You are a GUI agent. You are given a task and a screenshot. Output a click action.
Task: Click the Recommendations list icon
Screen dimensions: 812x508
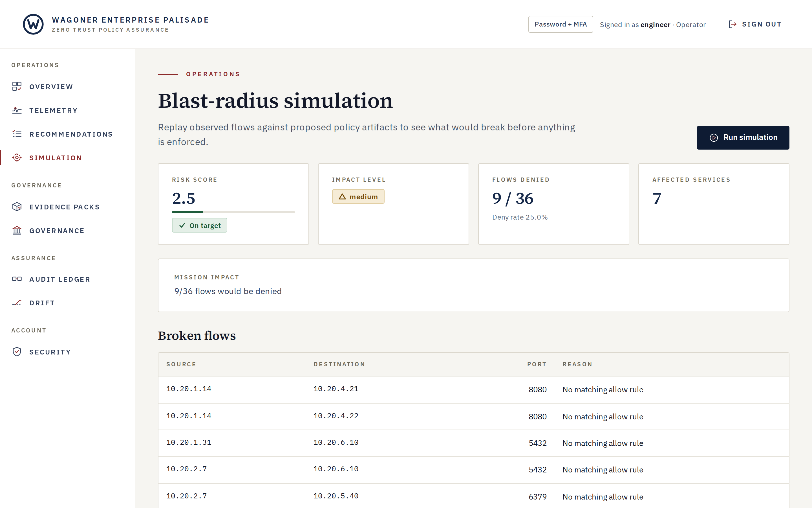pos(17,134)
